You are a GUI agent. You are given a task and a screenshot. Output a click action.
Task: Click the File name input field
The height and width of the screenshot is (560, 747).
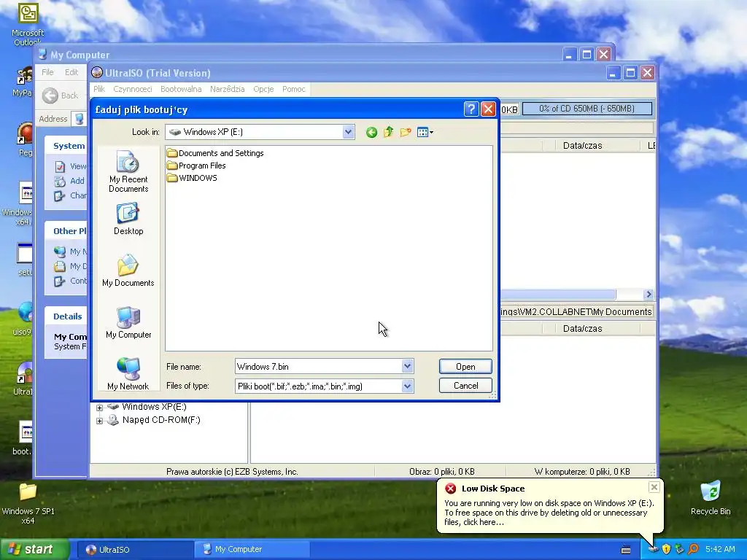(x=318, y=366)
